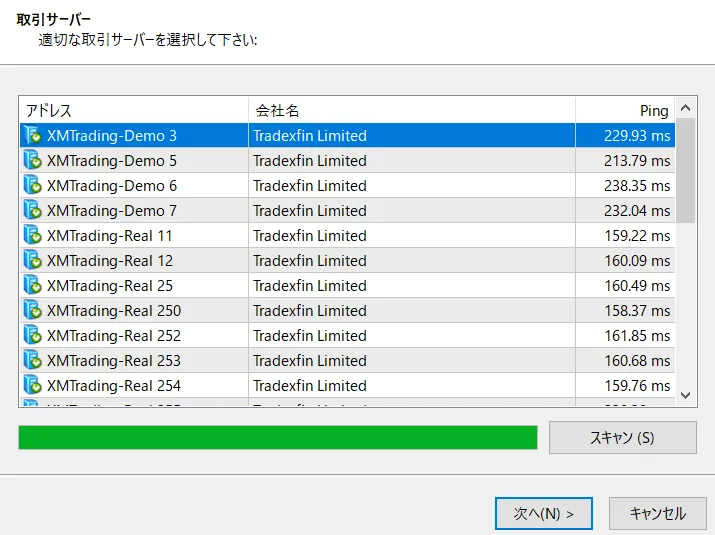This screenshot has height=535, width=715.
Task: Click Tradexfin Limited in the Demo 3 row
Action: point(310,135)
